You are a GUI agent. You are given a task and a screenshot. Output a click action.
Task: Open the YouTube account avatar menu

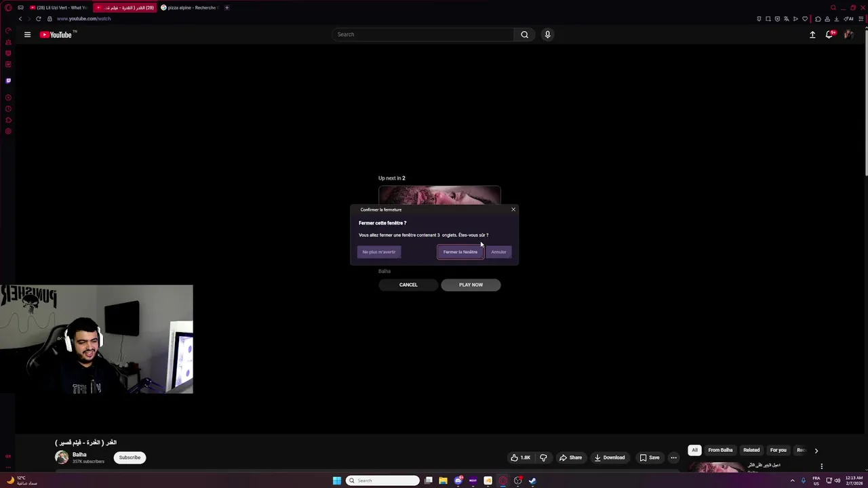(848, 35)
